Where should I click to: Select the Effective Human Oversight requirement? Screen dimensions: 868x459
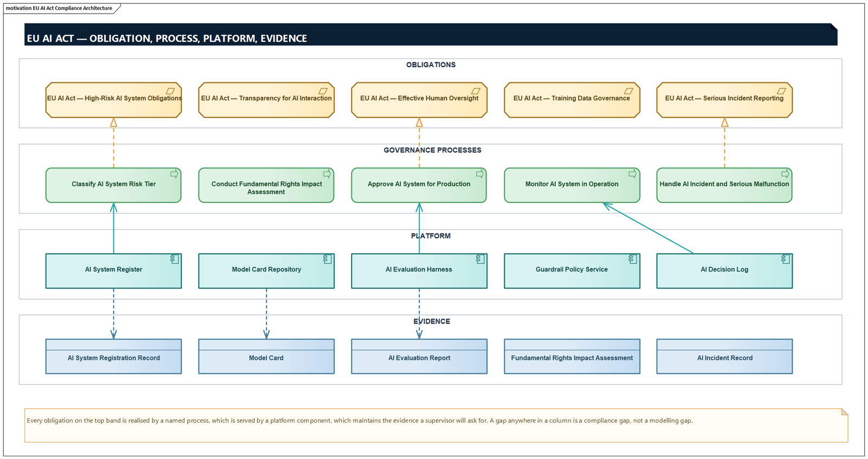[x=419, y=100]
